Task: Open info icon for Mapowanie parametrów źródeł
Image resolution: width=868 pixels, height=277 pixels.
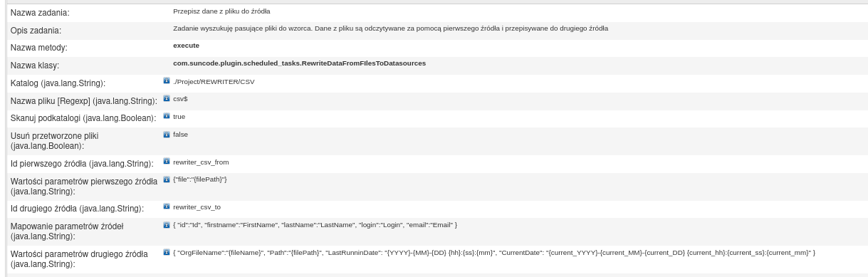Action: click(167, 225)
